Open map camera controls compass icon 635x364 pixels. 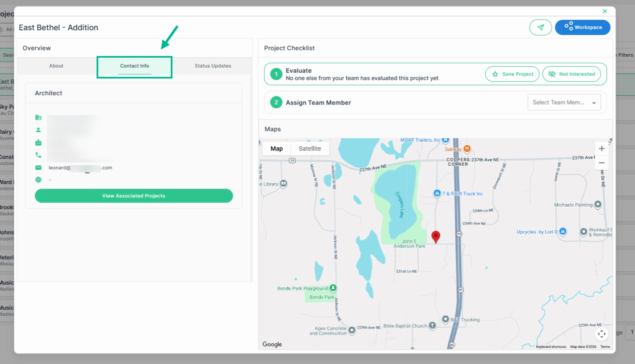click(602, 334)
